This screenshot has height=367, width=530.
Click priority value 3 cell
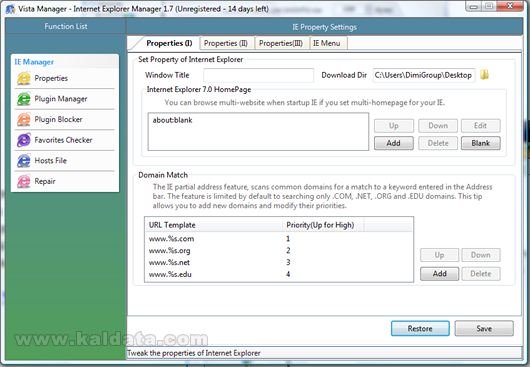click(288, 262)
